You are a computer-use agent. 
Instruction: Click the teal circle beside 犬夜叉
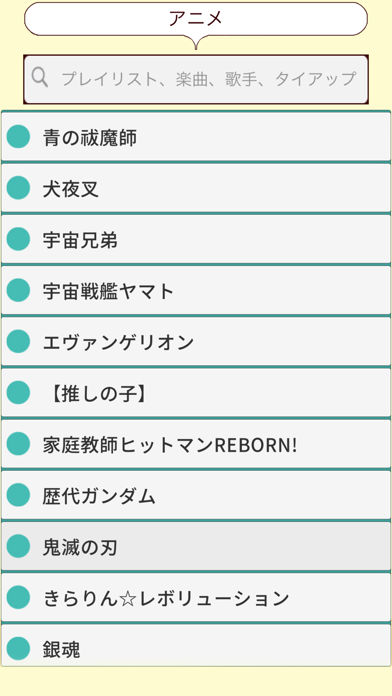click(x=18, y=188)
